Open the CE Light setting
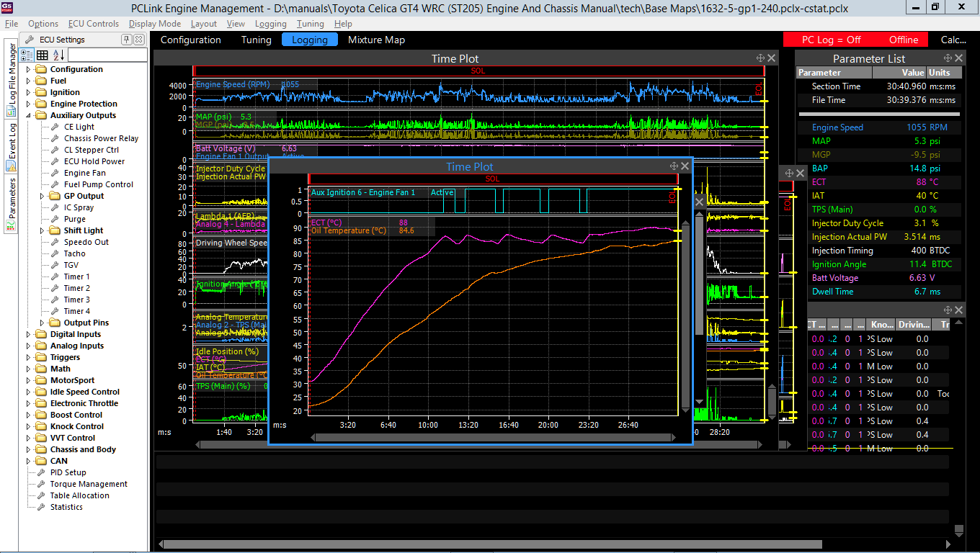 (x=79, y=127)
